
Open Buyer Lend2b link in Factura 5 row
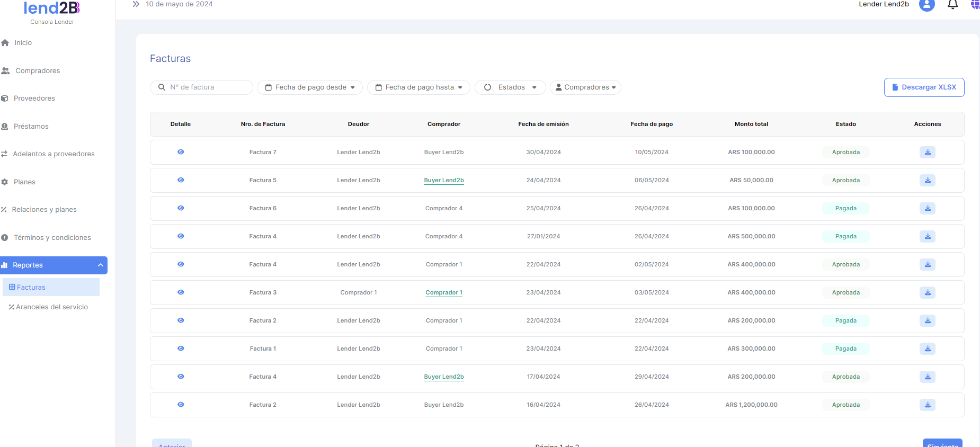coord(444,181)
